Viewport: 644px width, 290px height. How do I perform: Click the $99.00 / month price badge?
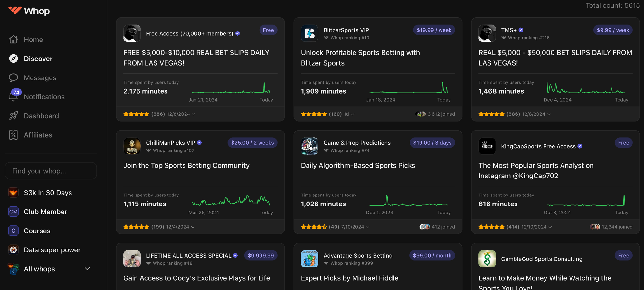[x=432, y=256]
